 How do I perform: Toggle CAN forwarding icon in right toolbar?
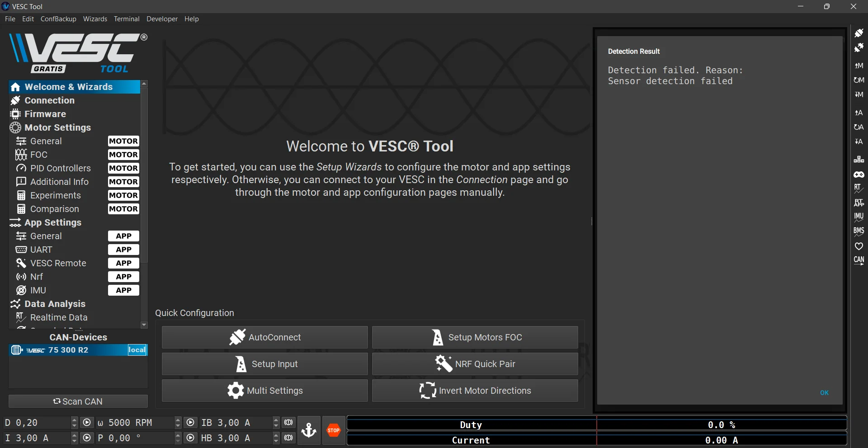(x=859, y=261)
